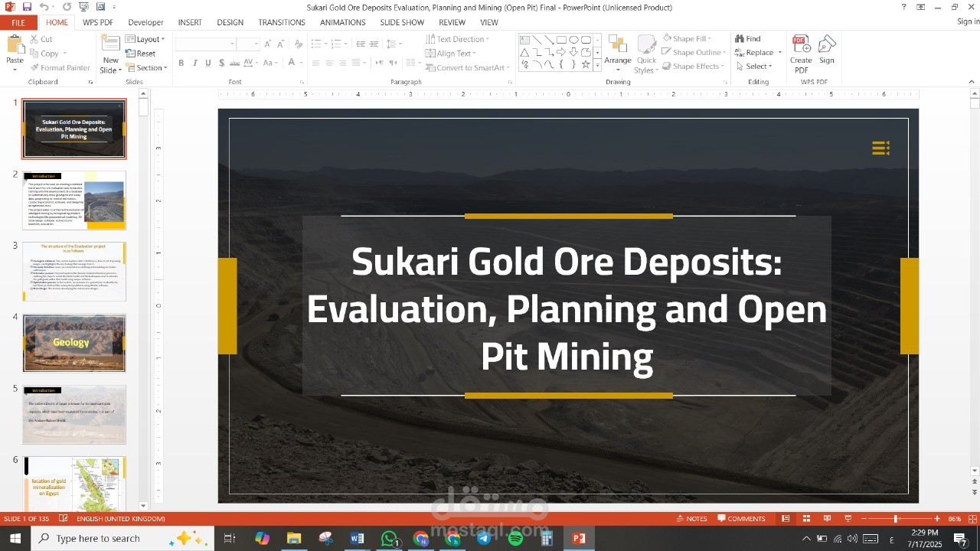Viewport: 980px width, 551px height.
Task: Toggle Italic formatting
Action: [195, 64]
